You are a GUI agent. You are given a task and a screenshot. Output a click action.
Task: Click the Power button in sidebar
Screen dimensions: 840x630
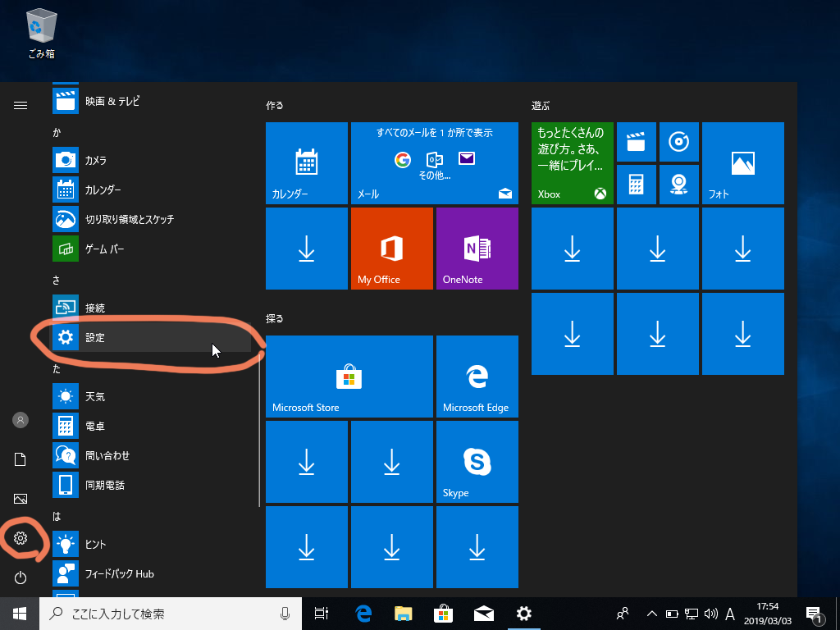tap(21, 577)
